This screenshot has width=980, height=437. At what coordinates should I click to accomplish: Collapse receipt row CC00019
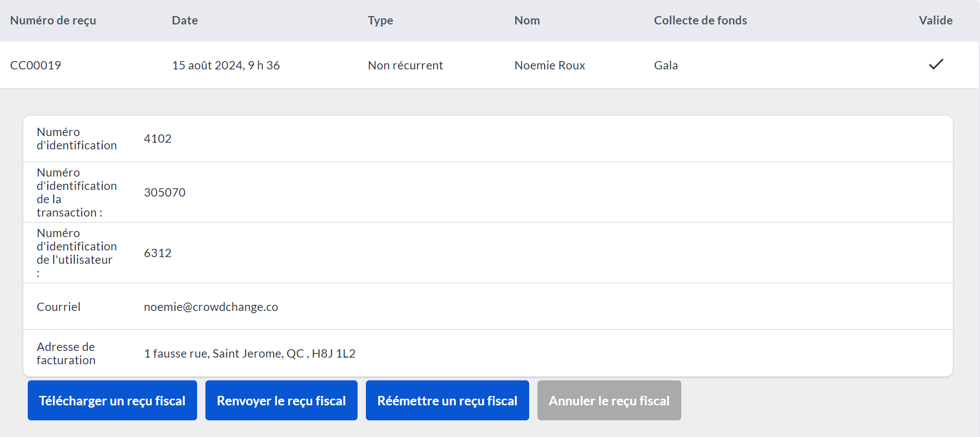(36, 66)
